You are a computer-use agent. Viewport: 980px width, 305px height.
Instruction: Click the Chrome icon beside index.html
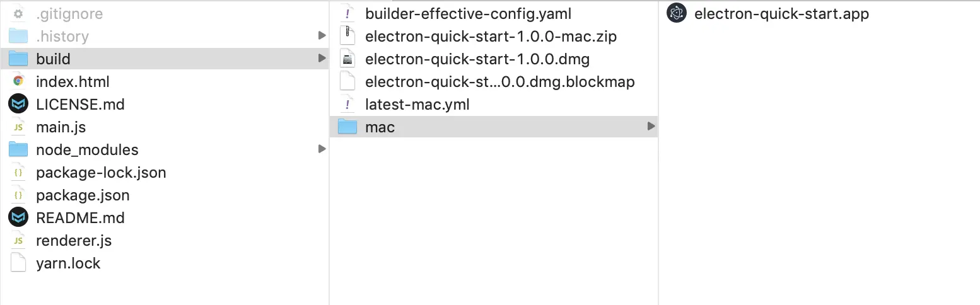(x=18, y=81)
